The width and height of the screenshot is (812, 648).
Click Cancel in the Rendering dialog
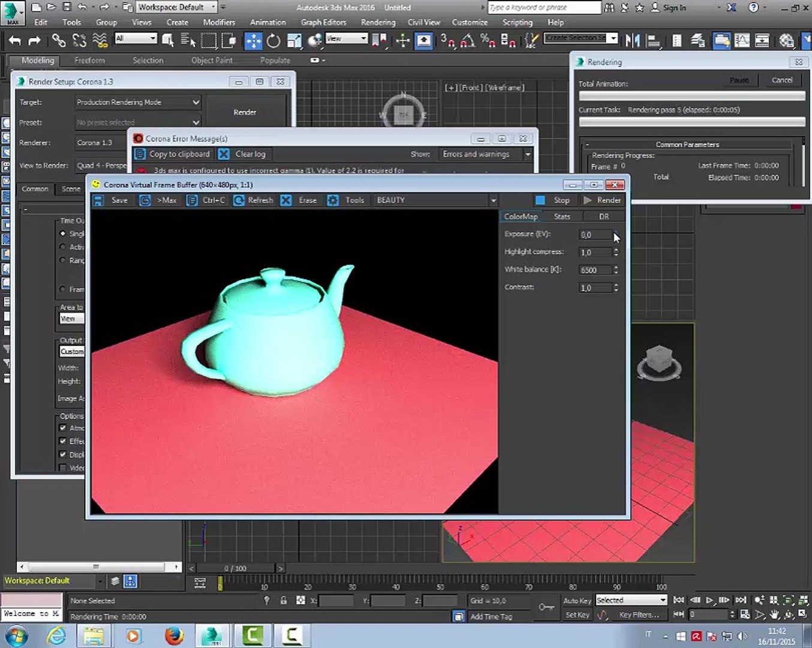(781, 80)
